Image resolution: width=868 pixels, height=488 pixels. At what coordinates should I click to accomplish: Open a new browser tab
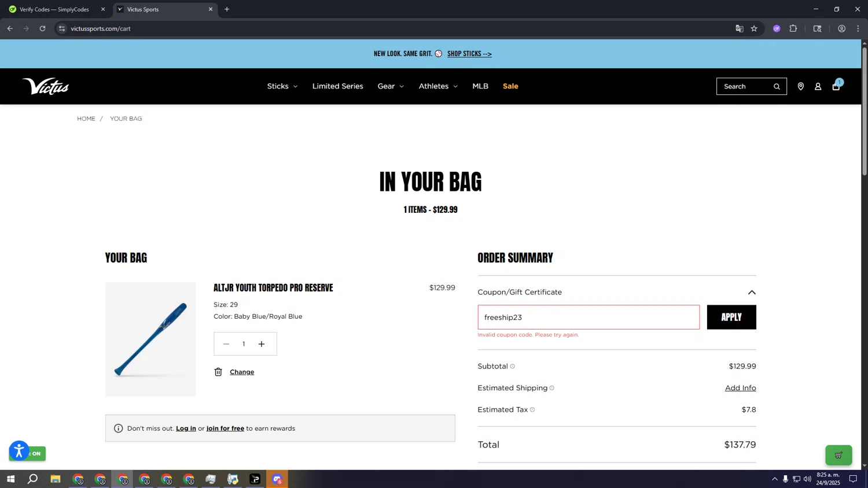click(x=227, y=9)
